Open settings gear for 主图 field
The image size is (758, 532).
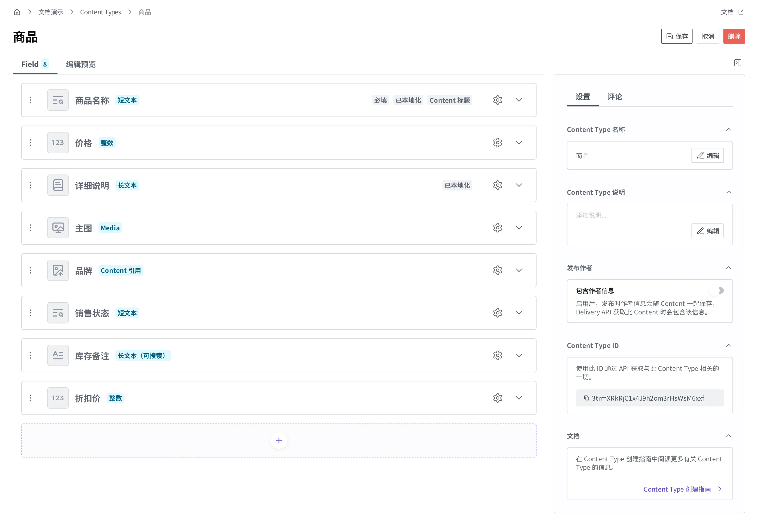pos(497,228)
